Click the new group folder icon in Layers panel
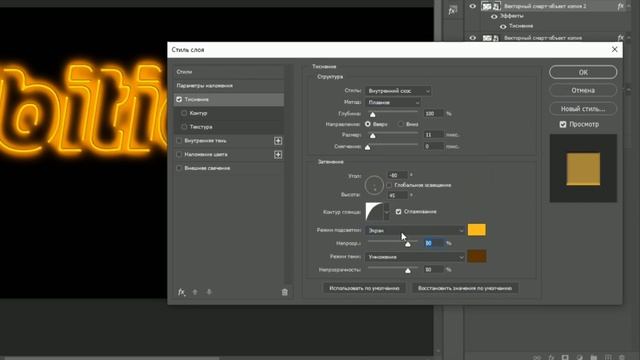640x360 pixels. [x=593, y=357]
